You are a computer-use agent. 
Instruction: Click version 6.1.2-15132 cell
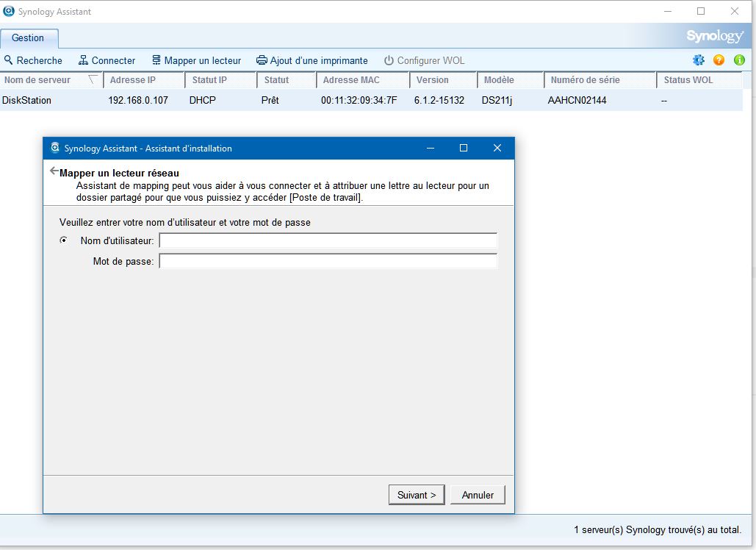[439, 100]
